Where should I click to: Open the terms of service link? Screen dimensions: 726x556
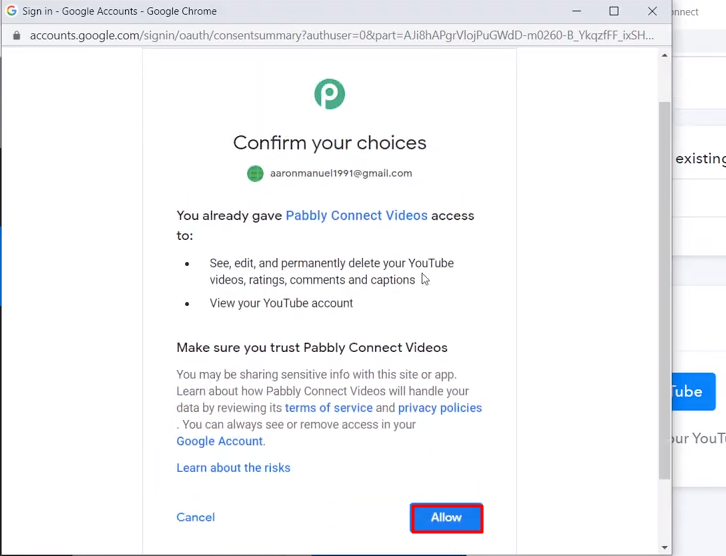(329, 407)
